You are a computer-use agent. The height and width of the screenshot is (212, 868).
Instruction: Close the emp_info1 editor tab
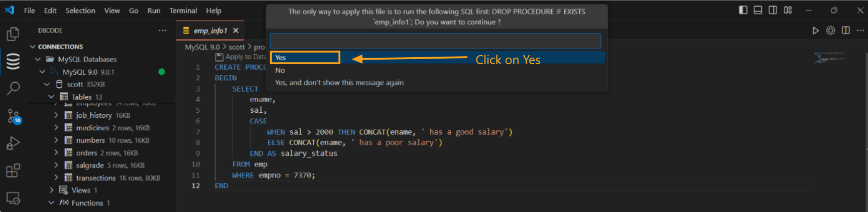[235, 31]
